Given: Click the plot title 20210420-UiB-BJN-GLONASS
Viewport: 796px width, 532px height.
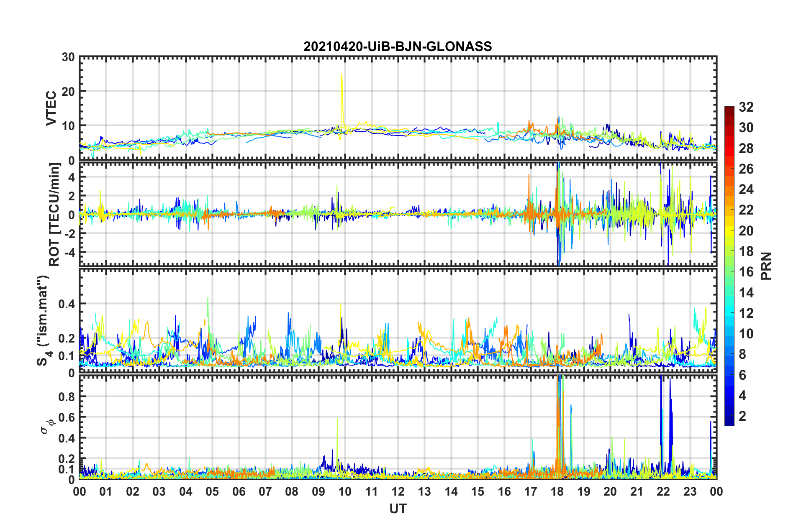Looking at the screenshot, I should click(x=398, y=46).
